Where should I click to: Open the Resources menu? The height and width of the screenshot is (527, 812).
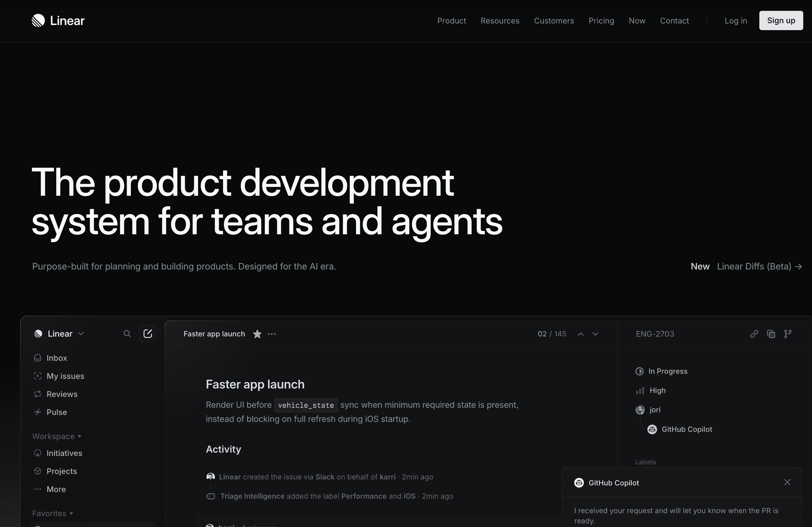tap(500, 20)
